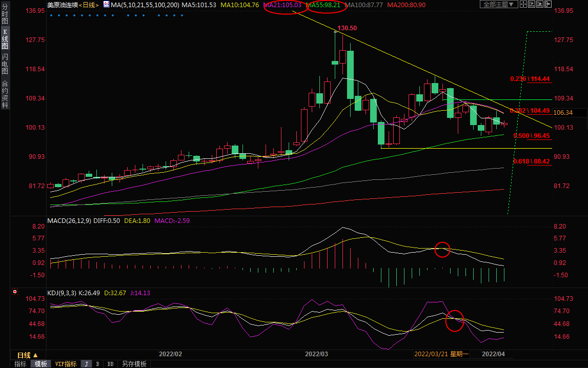Expand the 日线 period selector
This screenshot has height=368, width=588.
[28, 355]
